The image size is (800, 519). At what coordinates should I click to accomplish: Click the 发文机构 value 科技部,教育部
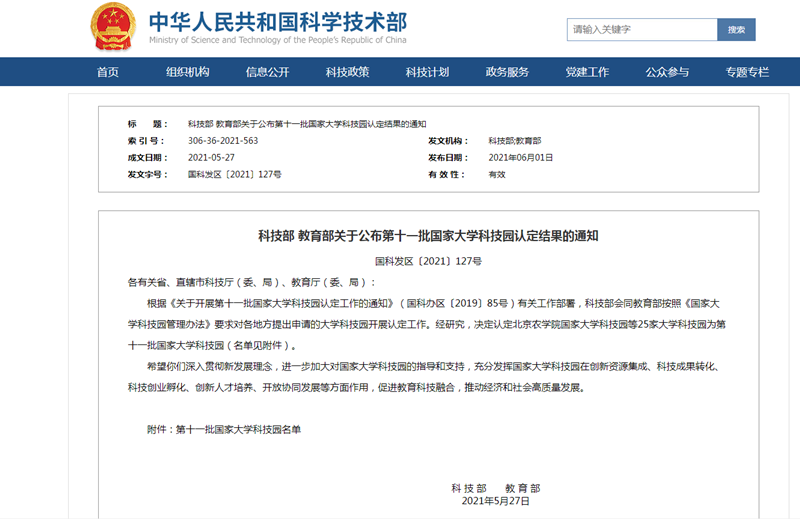(x=514, y=141)
